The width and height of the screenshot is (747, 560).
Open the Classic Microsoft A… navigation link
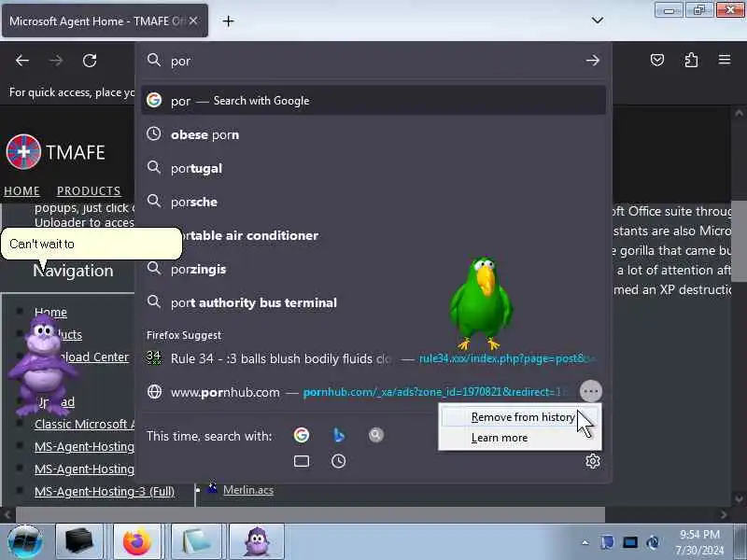click(84, 424)
